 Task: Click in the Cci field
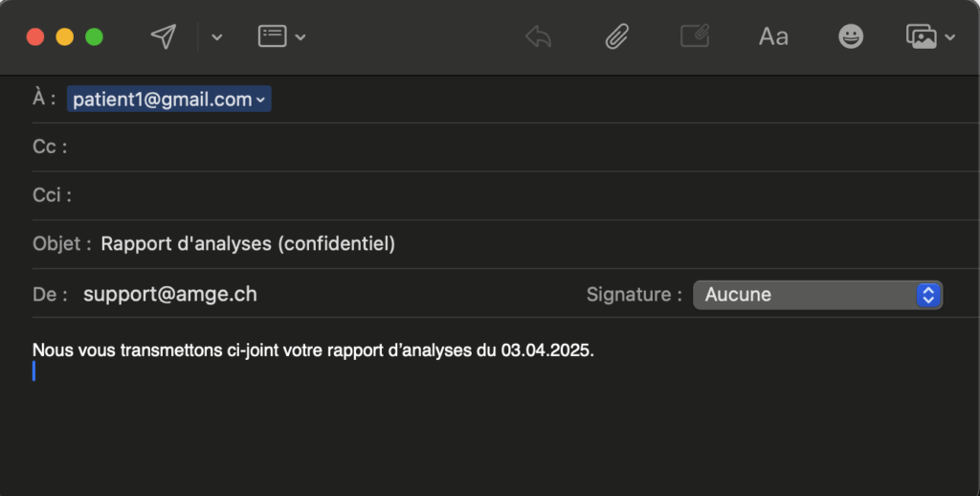[479, 196]
